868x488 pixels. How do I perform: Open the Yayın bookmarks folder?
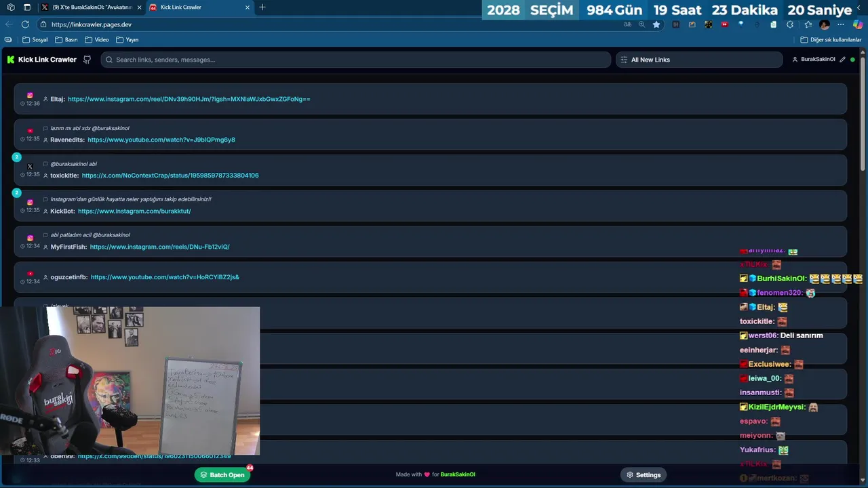click(127, 40)
